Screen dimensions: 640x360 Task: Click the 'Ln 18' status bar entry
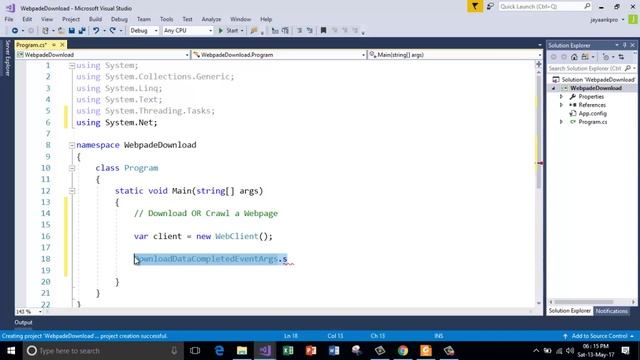[291, 336]
